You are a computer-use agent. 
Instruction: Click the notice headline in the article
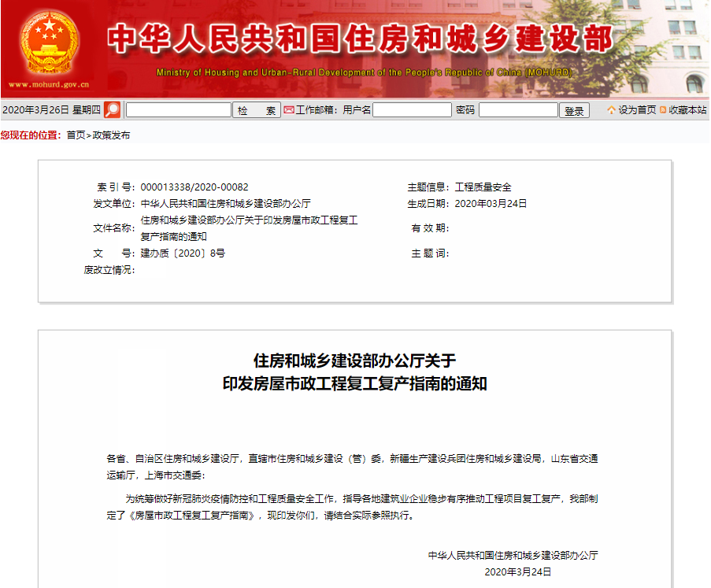click(354, 372)
